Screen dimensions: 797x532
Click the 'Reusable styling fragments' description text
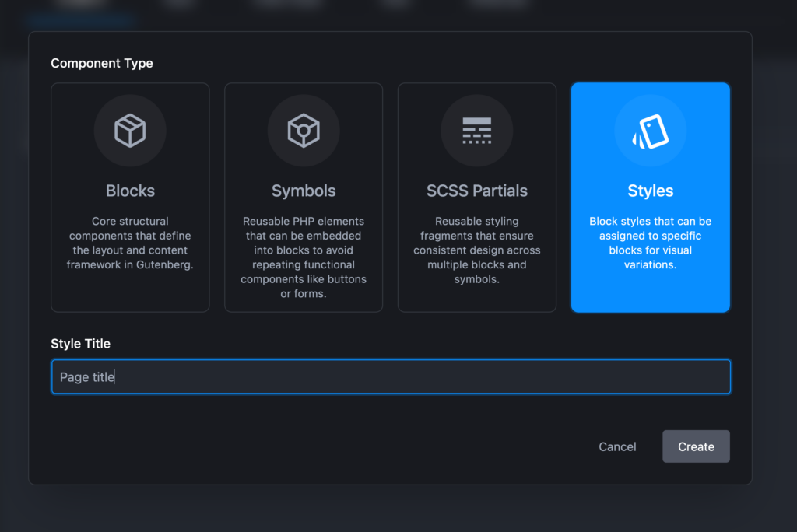[477, 250]
